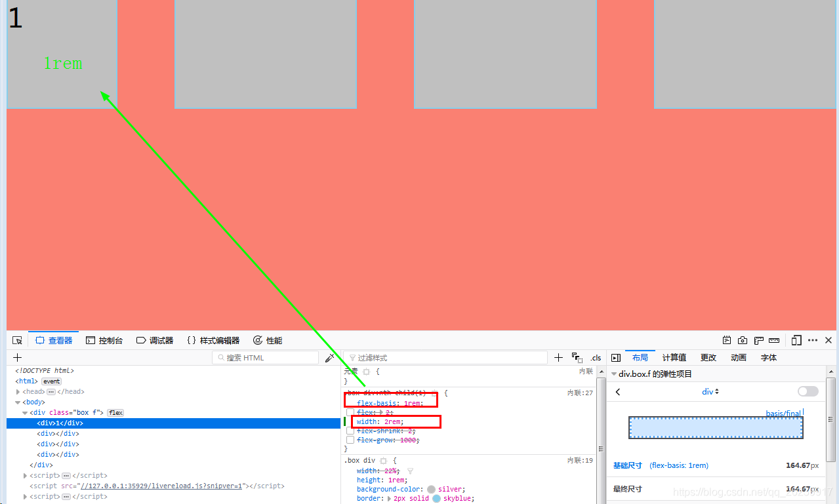
Task: Take a screenshot with the camera icon
Action: (743, 340)
